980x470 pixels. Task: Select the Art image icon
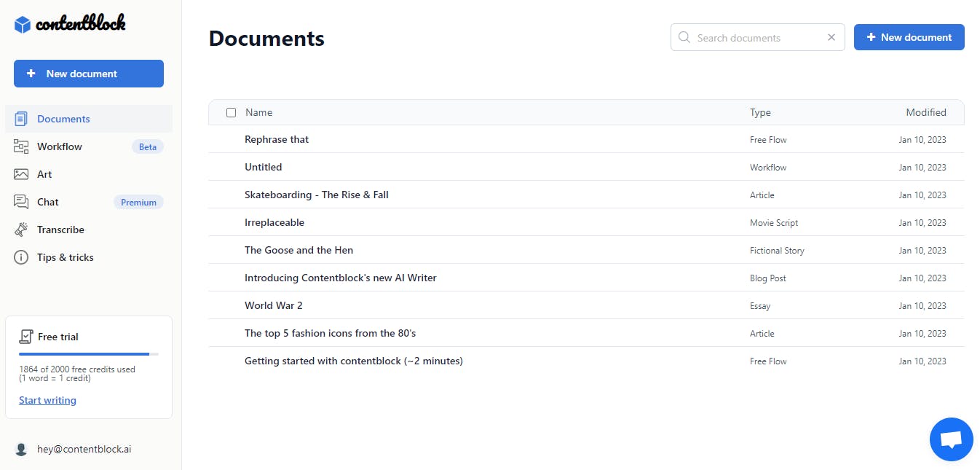point(21,174)
